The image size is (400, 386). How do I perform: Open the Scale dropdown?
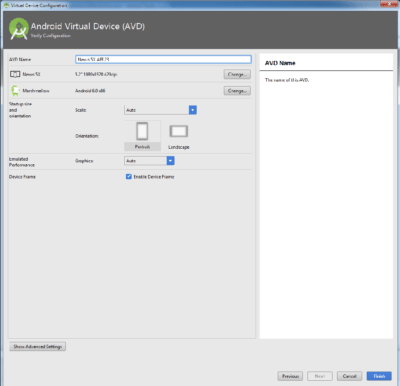pos(160,110)
